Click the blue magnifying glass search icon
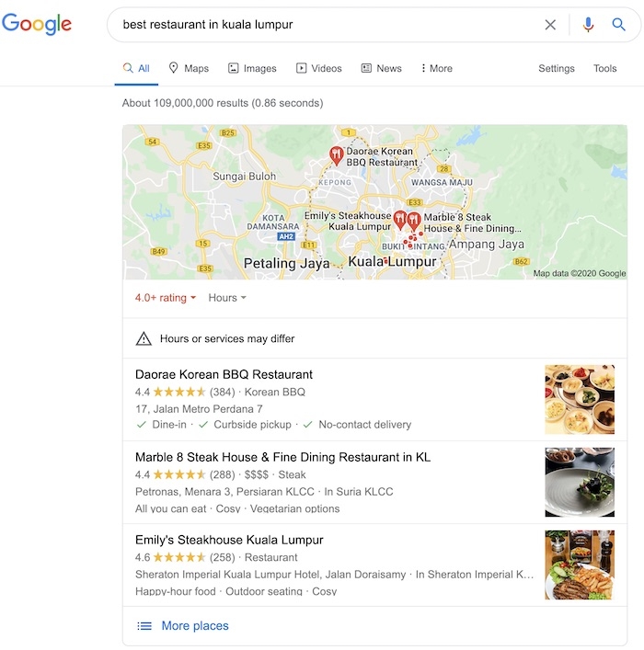Screen dimensions: 644x650 [x=618, y=25]
